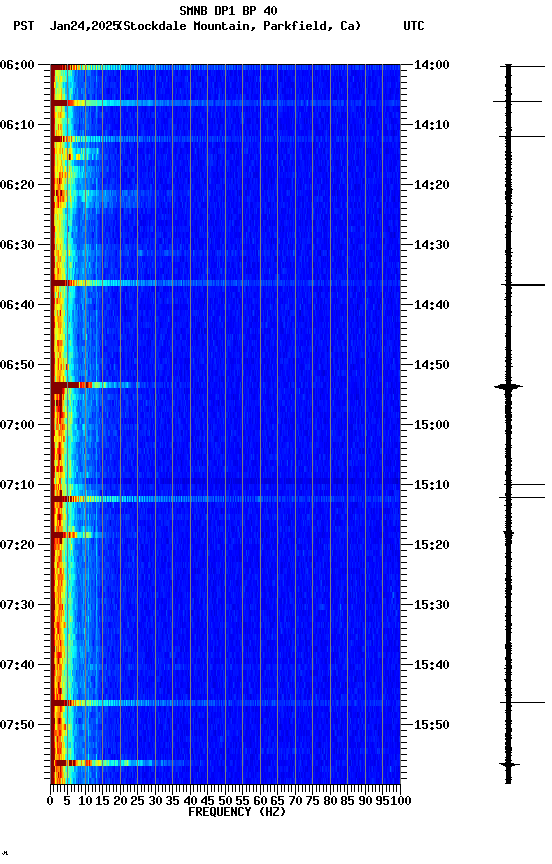
Task: Click the "Stockdale Mountain, Parkfield, Ca" location text
Action: [x=240, y=26]
